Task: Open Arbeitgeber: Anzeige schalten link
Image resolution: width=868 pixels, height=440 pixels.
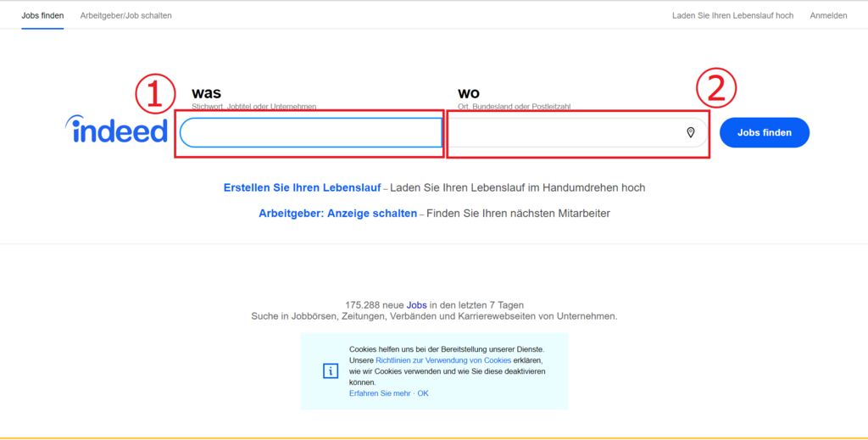Action: (337, 213)
